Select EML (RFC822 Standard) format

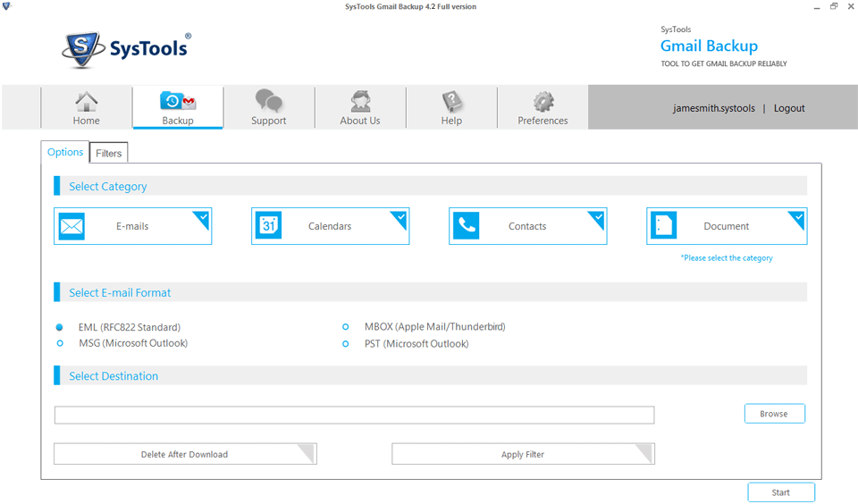pos(60,327)
